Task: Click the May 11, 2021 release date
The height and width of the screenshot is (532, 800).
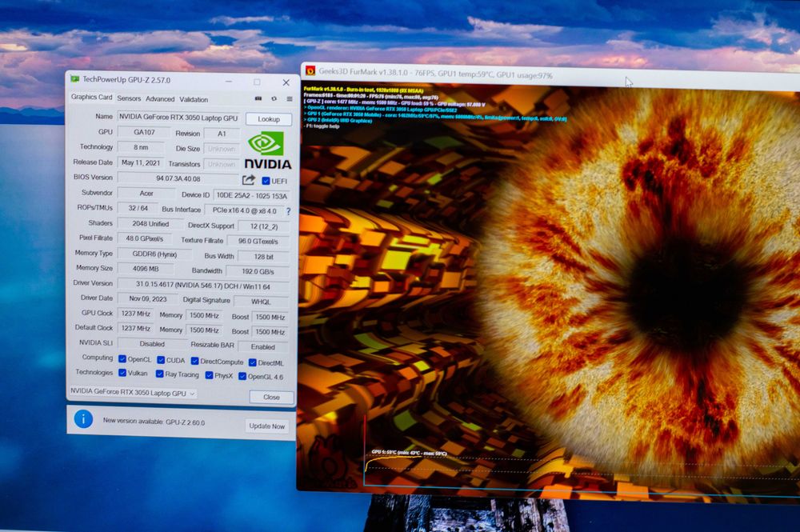Action: point(141,162)
